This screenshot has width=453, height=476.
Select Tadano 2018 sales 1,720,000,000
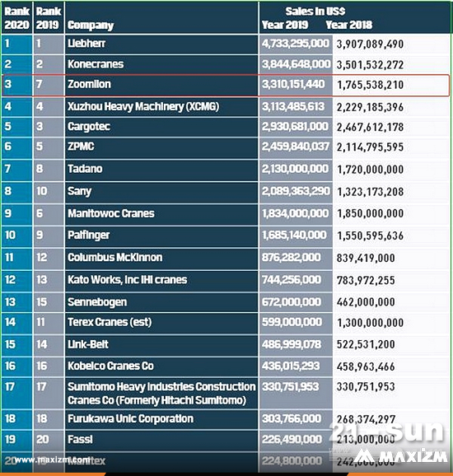click(x=370, y=170)
